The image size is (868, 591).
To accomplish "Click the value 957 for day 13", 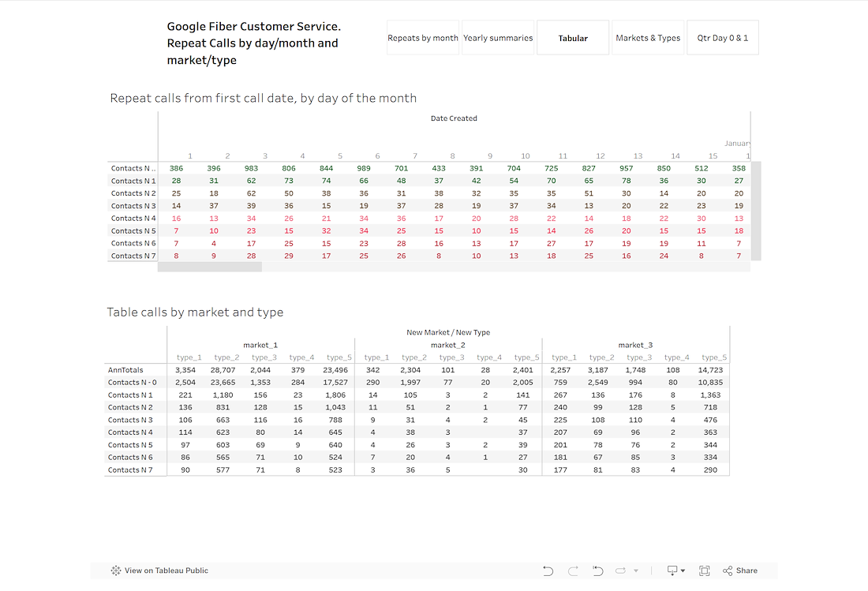I will pos(626,168).
